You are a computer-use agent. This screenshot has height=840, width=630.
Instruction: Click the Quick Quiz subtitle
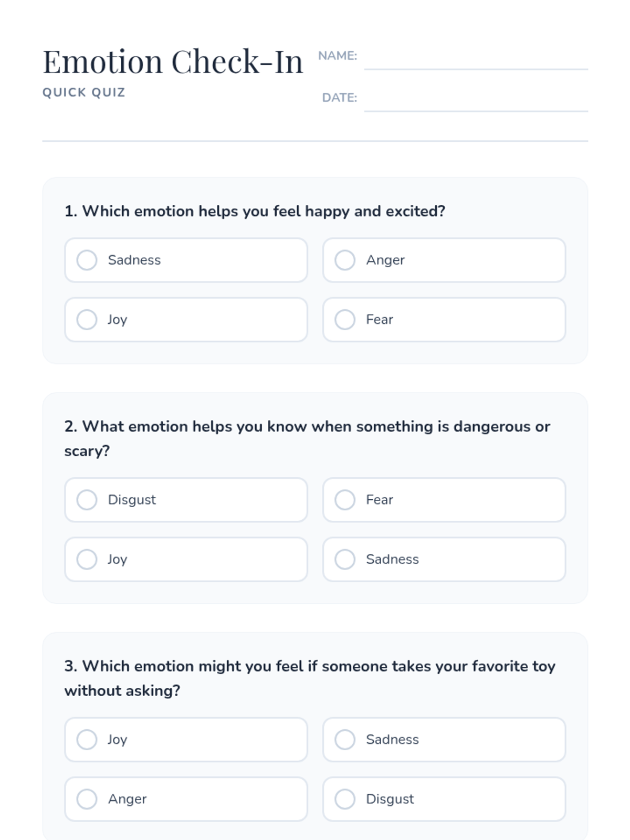(x=84, y=92)
